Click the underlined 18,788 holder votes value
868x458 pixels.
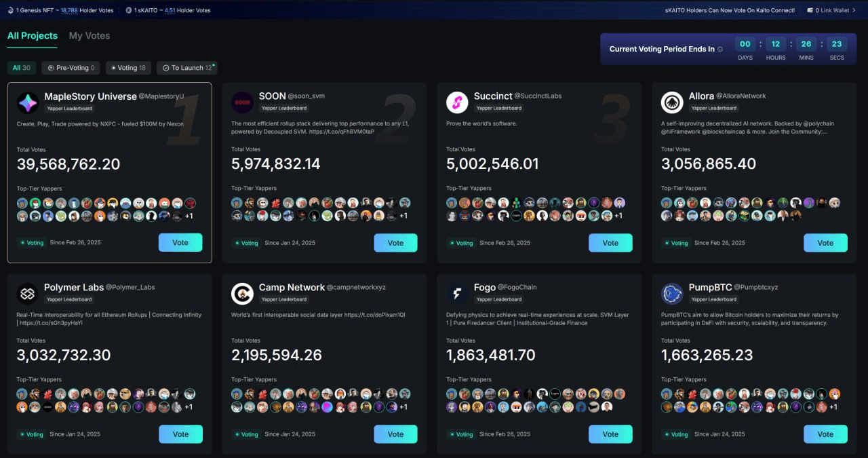69,10
